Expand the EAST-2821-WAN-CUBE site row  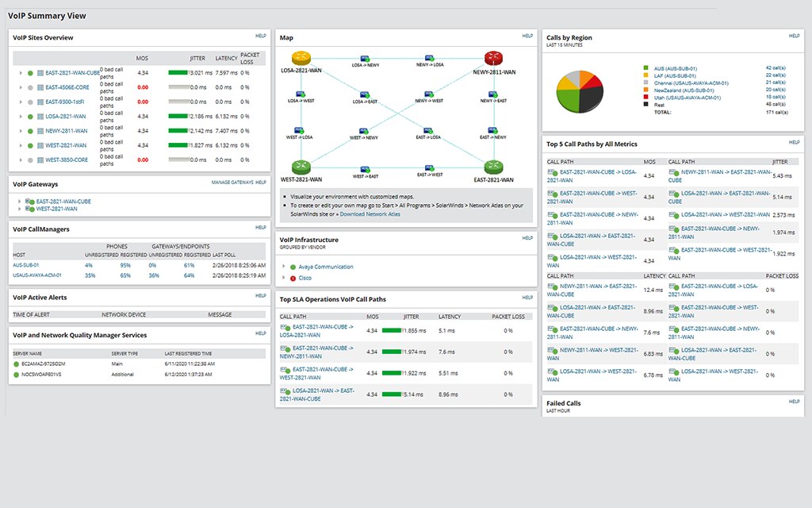(x=20, y=73)
